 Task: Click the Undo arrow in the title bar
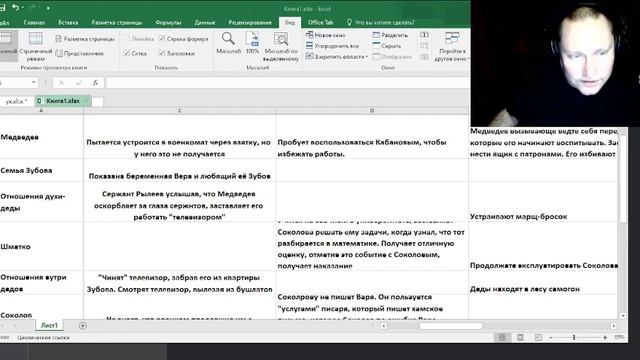point(15,7)
